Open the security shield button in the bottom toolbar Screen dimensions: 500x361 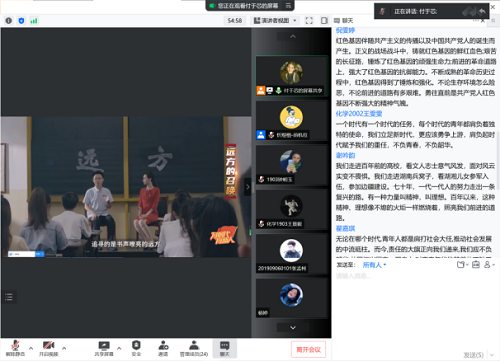136,348
